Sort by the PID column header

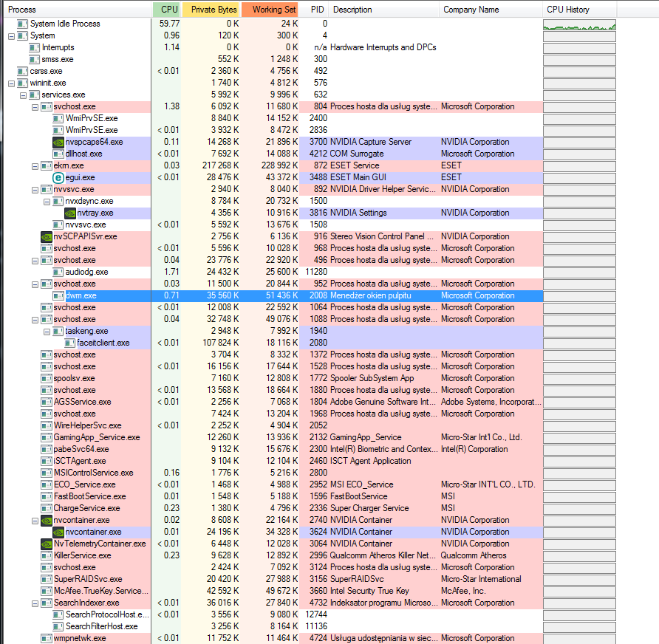tap(314, 10)
